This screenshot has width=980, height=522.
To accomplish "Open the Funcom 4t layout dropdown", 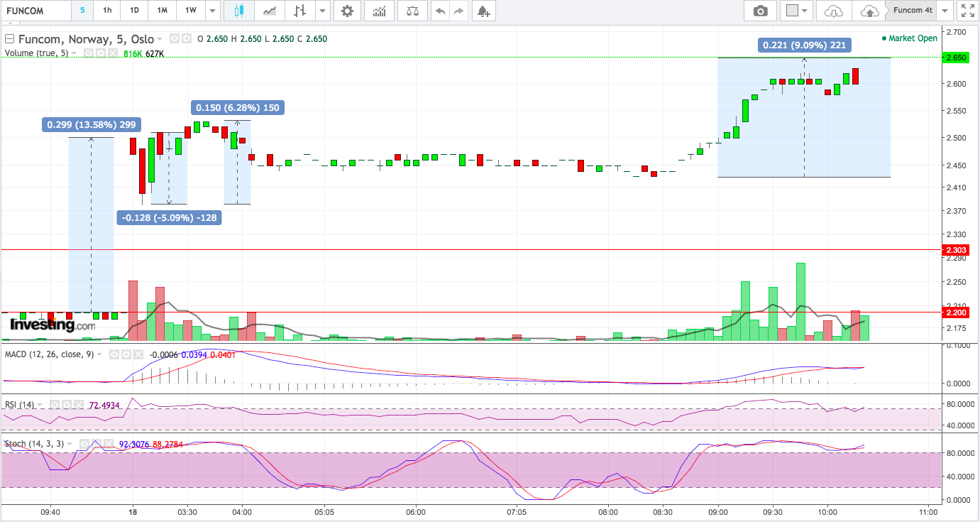I will pos(945,11).
